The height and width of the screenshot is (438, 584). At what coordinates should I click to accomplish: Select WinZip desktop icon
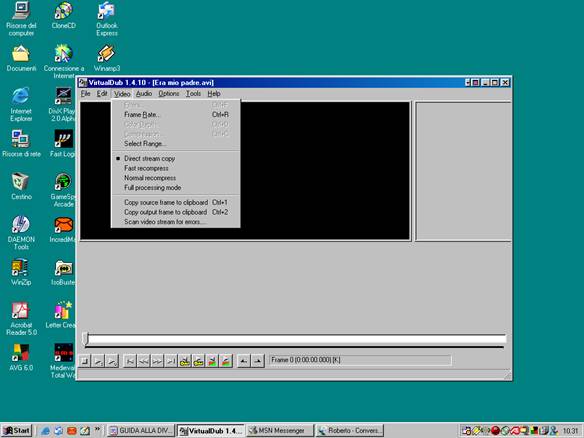[x=21, y=272]
